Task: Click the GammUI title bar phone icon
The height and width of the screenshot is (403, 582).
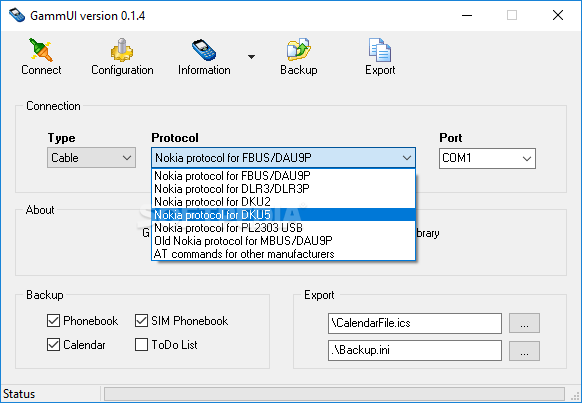Action: 17,15
